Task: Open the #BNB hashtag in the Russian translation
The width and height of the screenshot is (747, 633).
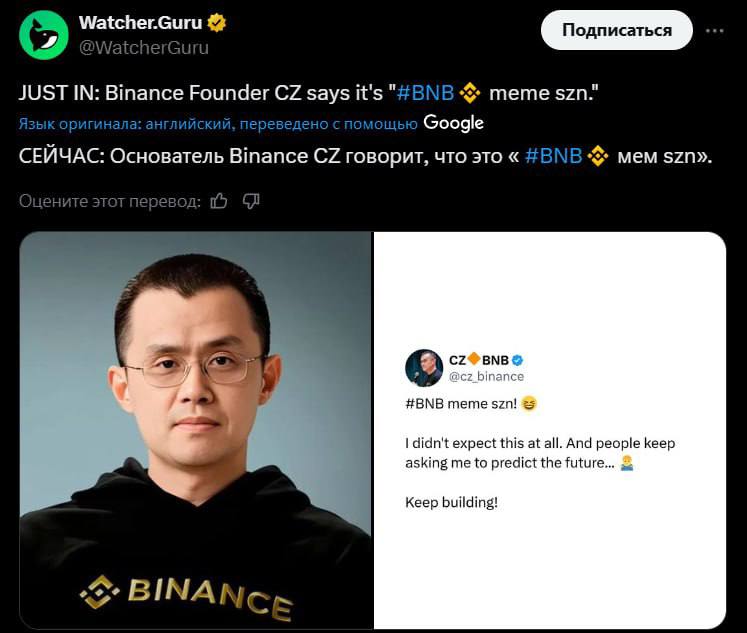Action: coord(553,156)
